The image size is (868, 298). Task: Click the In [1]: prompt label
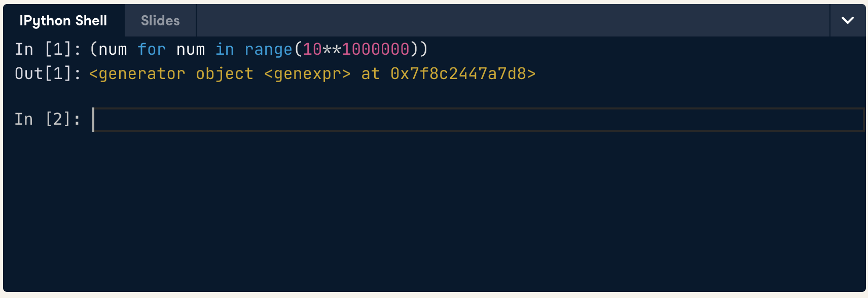(48, 49)
